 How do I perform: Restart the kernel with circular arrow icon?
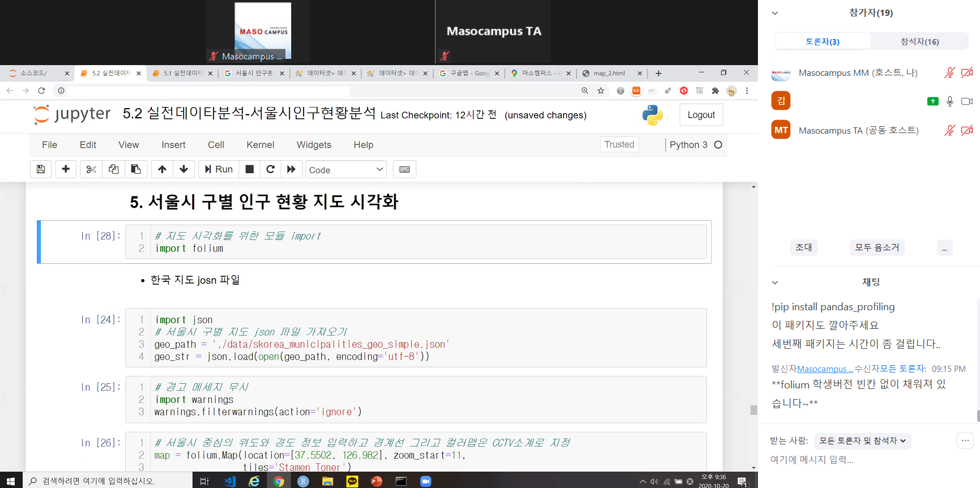[x=270, y=169]
